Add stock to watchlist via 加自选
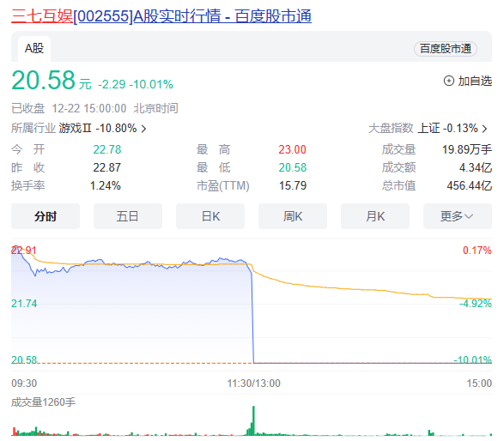 pos(468,81)
